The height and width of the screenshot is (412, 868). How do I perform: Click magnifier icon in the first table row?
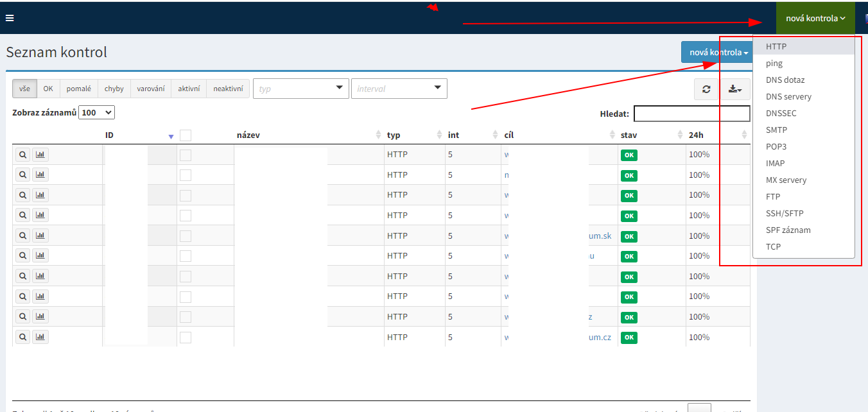tap(22, 155)
